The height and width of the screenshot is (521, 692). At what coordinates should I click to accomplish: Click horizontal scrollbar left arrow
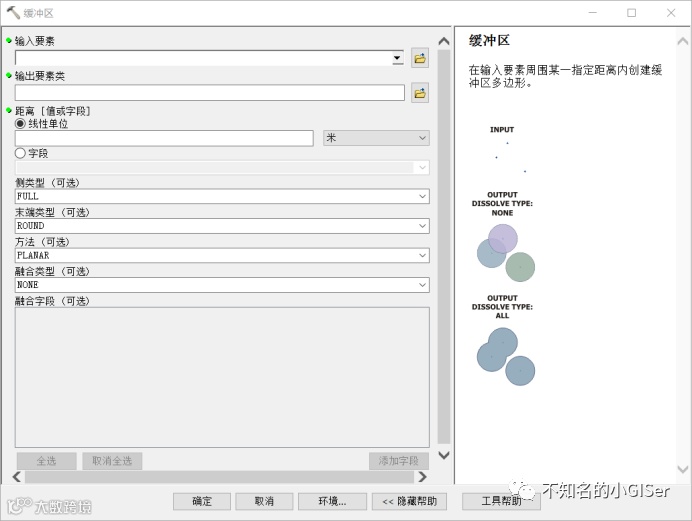pos(17,476)
